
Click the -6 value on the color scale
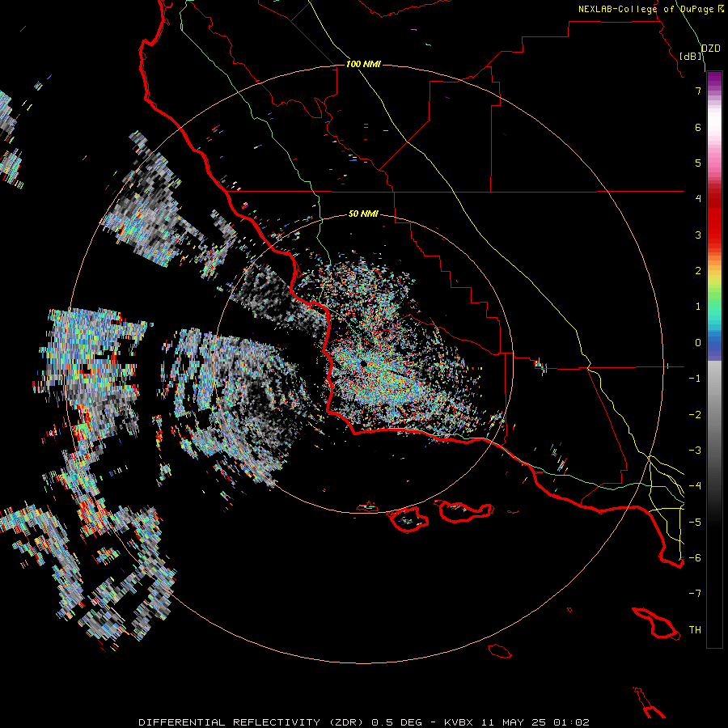(x=695, y=558)
